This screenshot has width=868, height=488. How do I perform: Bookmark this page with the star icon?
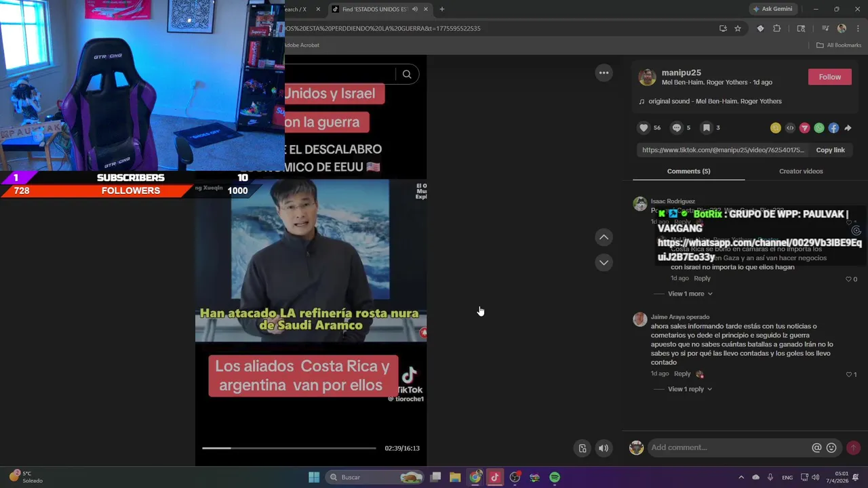tap(738, 28)
